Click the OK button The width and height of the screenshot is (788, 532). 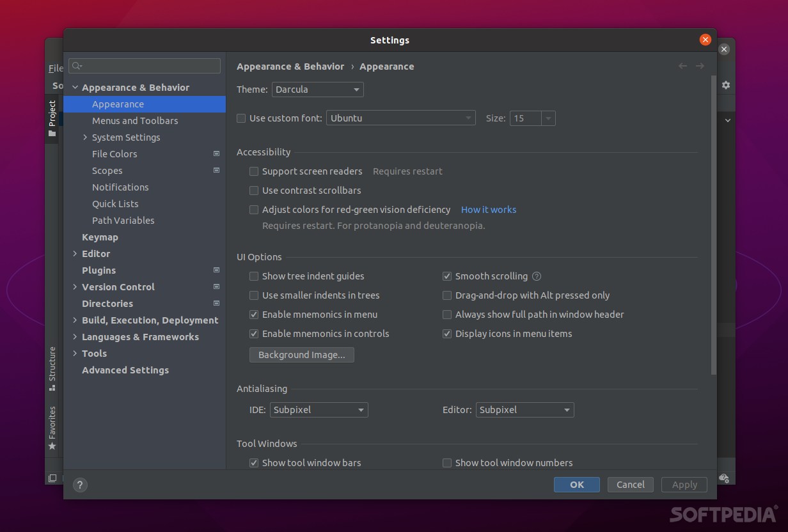tap(577, 485)
